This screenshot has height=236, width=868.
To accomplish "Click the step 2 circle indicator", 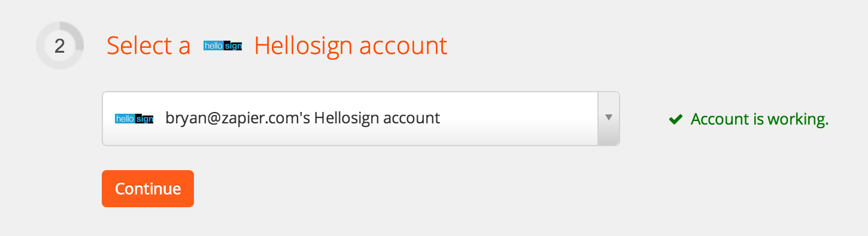I will [60, 46].
